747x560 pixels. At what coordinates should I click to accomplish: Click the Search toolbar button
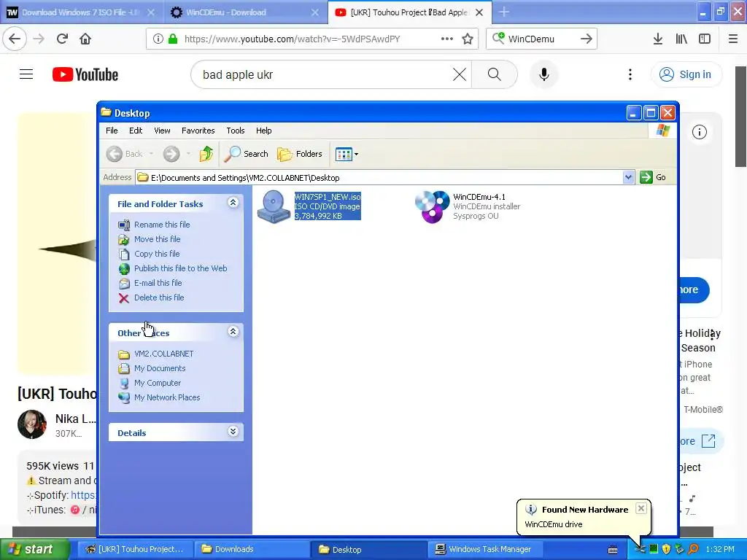[x=247, y=154]
